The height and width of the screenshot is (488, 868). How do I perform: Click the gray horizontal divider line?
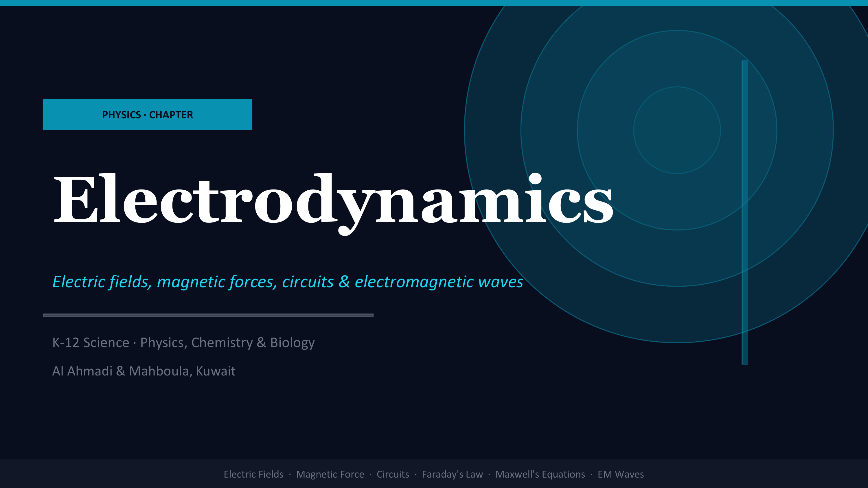click(208, 315)
